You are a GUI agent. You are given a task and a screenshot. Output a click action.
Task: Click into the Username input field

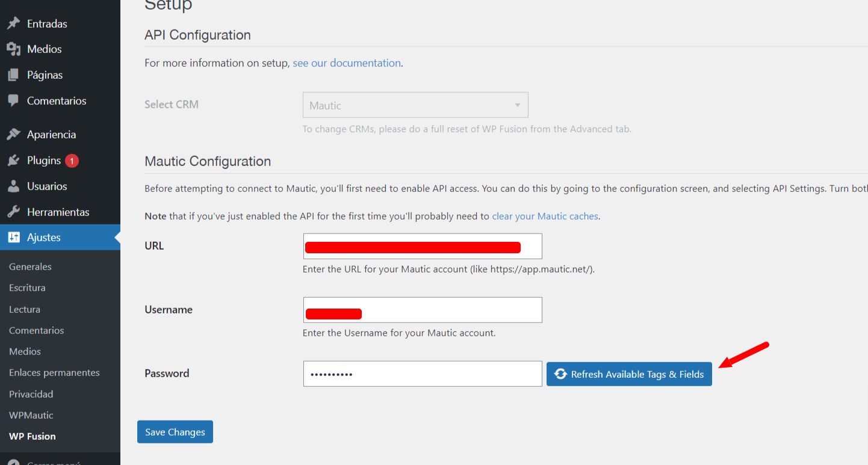423,310
